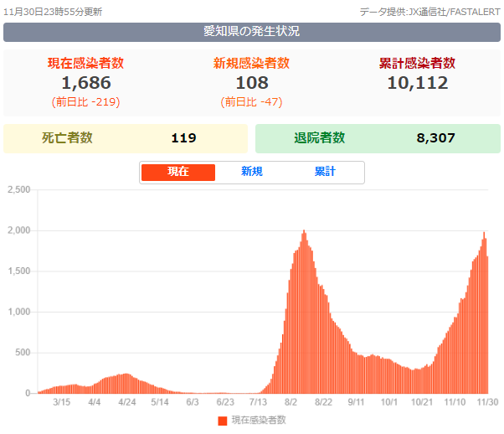Switch to the 現在 tab
Image resolution: width=504 pixels, height=434 pixels.
[x=178, y=172]
